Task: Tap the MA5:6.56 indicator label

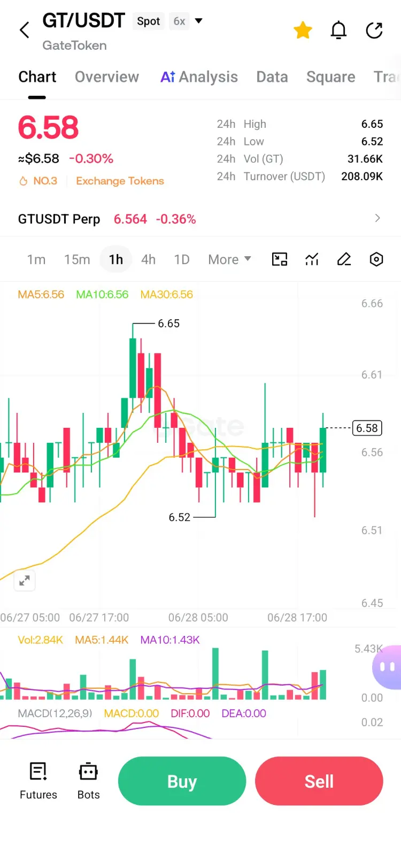Action: 41,295
